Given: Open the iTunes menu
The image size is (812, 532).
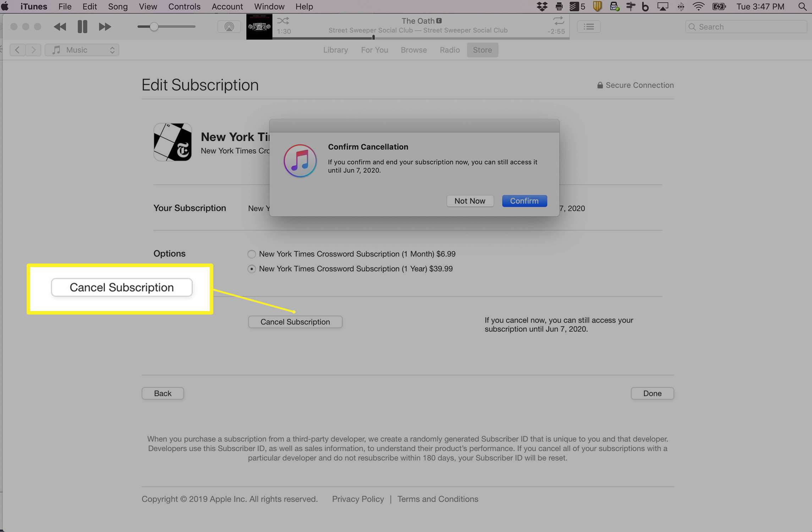Looking at the screenshot, I should pos(34,6).
